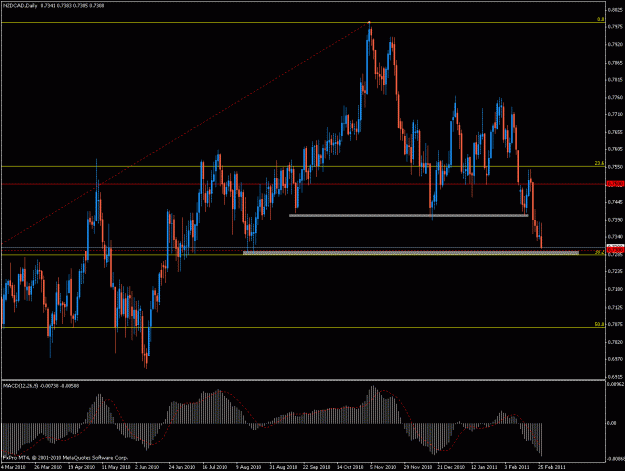This screenshot has width=625, height=471.
Task: Select the 25 Feb 2011 date label
Action: 552,467
